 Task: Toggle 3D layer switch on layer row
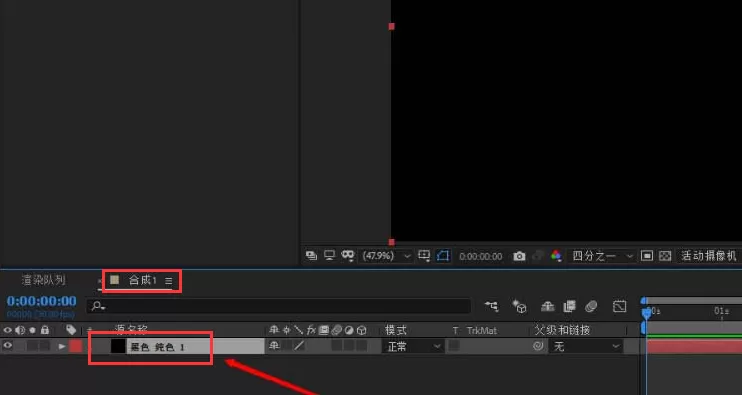(x=362, y=346)
